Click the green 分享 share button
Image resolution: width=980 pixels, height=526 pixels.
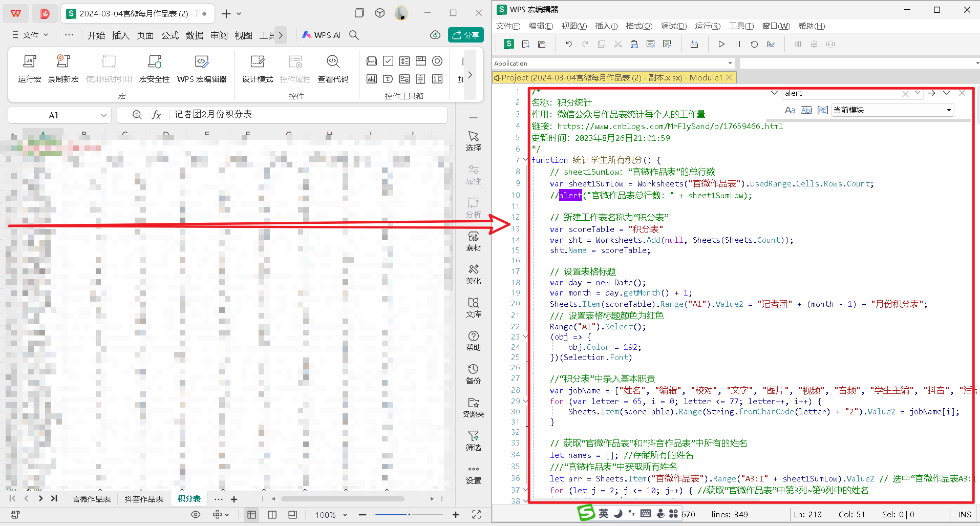click(x=465, y=35)
